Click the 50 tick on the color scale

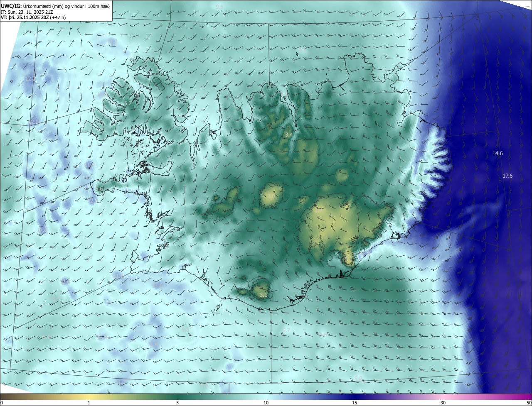point(529,403)
